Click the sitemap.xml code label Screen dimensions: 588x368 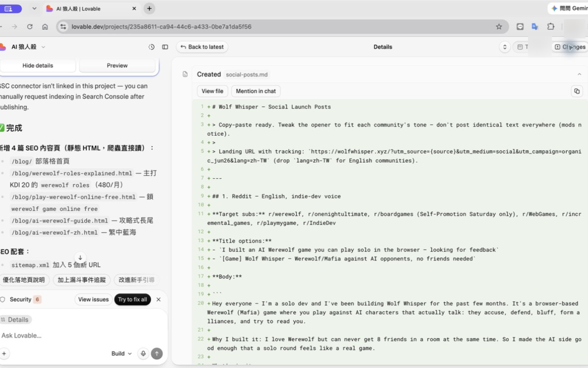coord(30,265)
